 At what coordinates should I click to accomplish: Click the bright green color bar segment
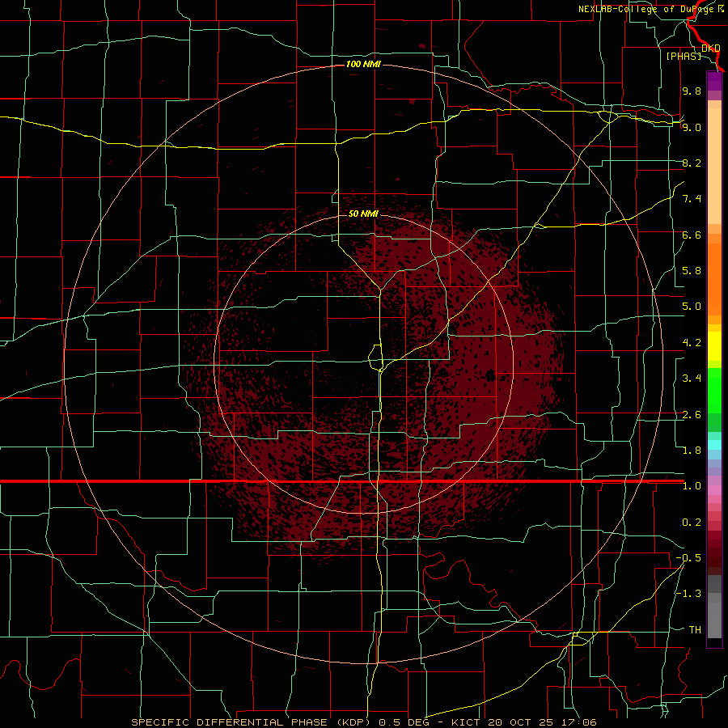714,391
